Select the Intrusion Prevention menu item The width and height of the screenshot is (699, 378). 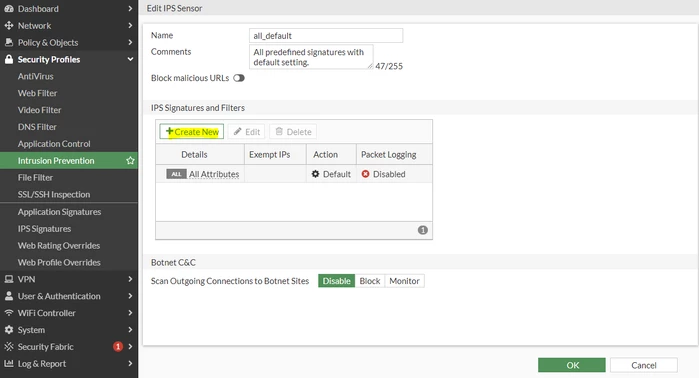(69, 160)
